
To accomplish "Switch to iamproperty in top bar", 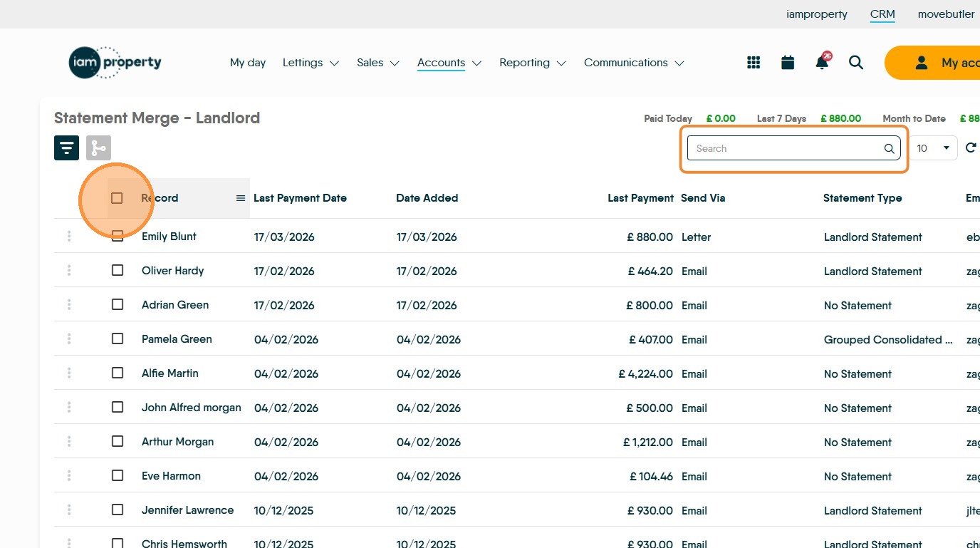I will (817, 14).
